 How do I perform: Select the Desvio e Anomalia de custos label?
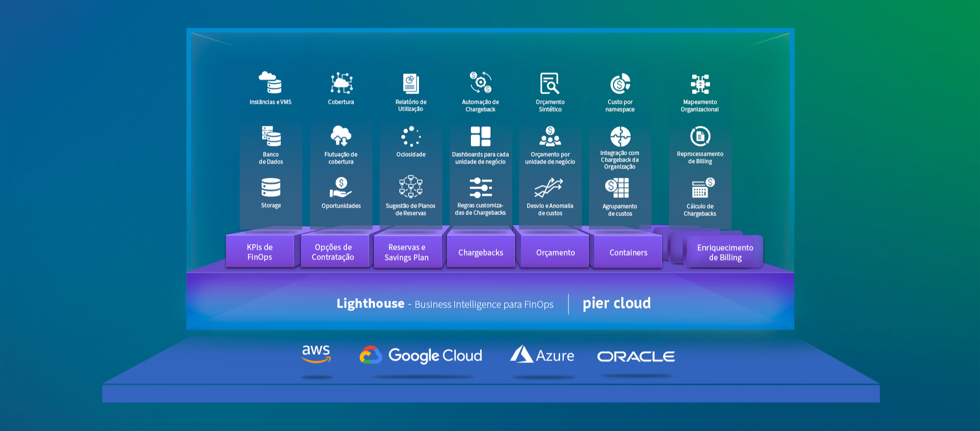coord(550,210)
